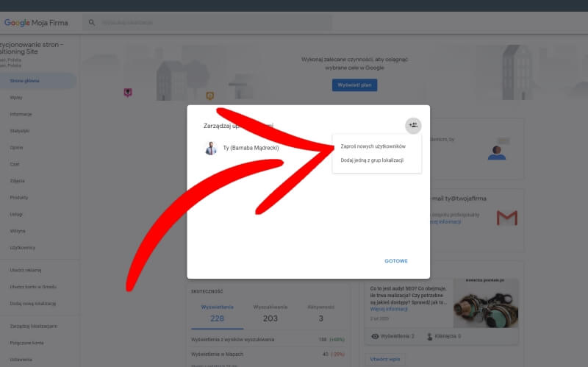
Task: Click the blue person icon in the right card
Action: 497,153
